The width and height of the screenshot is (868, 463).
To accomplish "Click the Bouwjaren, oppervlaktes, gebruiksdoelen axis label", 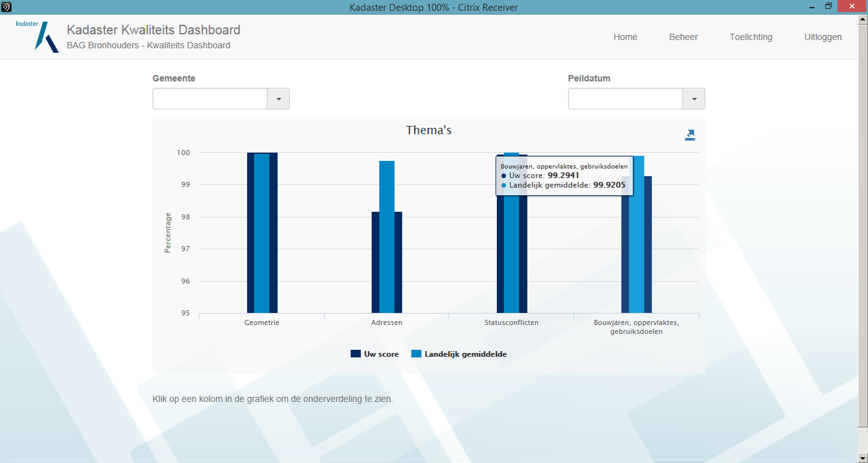I will point(636,327).
